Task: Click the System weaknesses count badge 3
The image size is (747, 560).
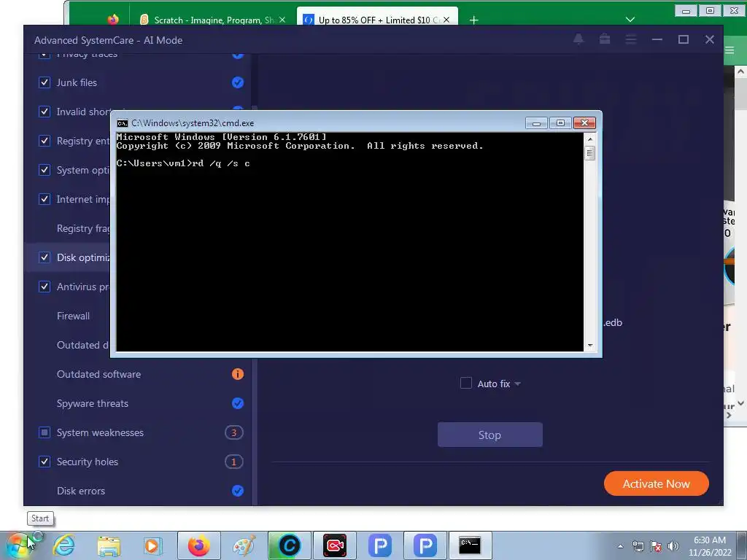Action: point(234,432)
